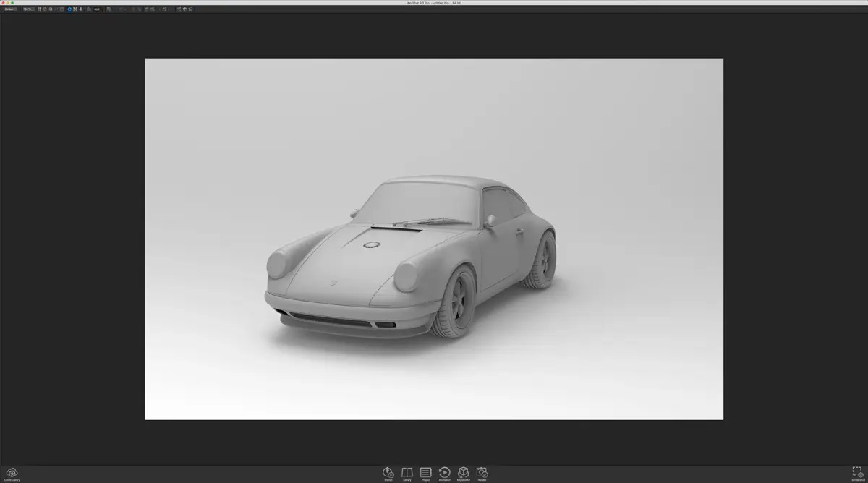Screen dimensions: 868x483
Task: Open the Project panel
Action: pyautogui.click(x=425, y=471)
